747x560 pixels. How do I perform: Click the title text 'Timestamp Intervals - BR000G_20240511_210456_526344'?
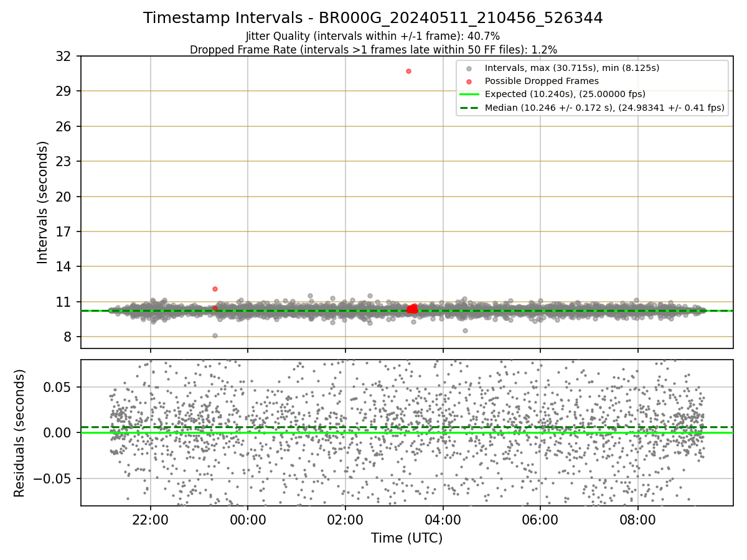pyautogui.click(x=373, y=18)
